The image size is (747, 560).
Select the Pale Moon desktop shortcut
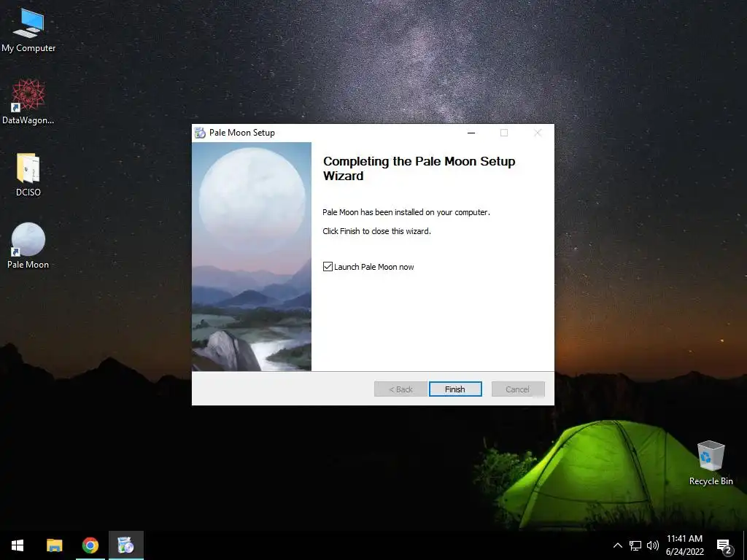click(x=28, y=246)
